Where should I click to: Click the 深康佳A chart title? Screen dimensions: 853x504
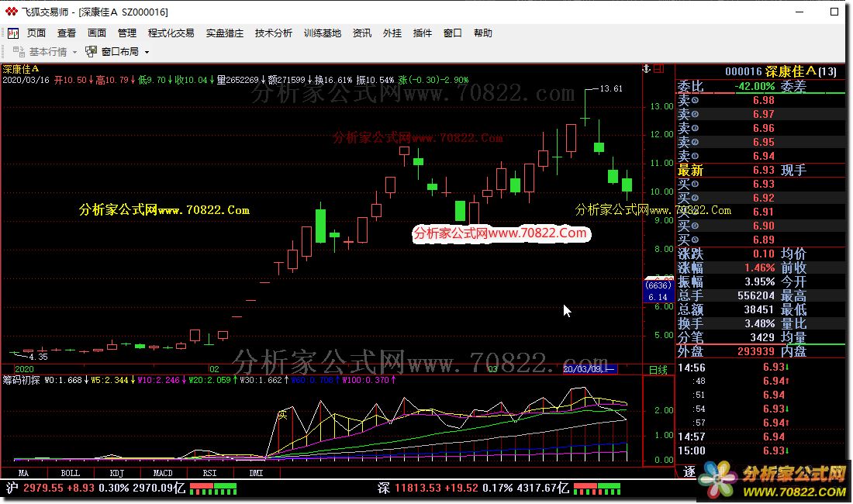(x=21, y=69)
